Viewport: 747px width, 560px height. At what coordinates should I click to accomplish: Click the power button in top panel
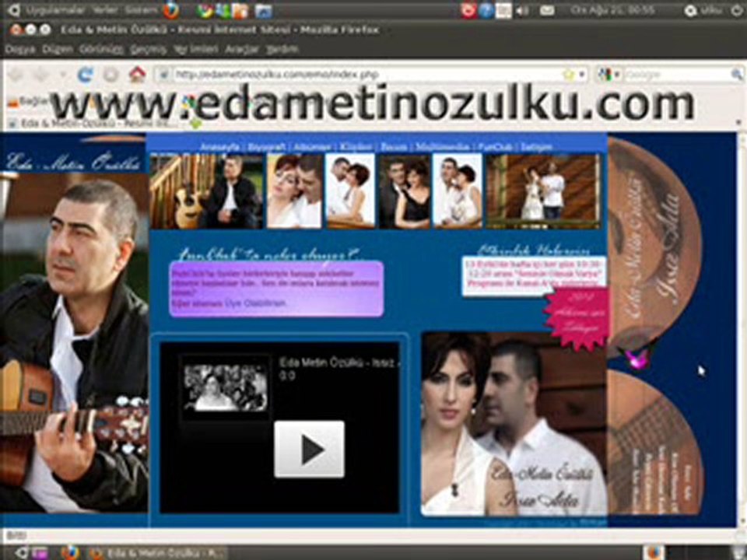coord(737,10)
